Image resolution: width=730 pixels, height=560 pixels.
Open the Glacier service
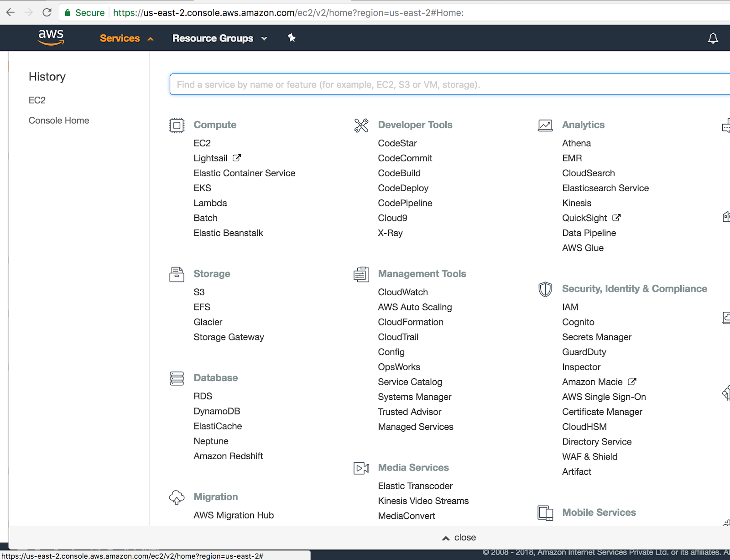(208, 322)
